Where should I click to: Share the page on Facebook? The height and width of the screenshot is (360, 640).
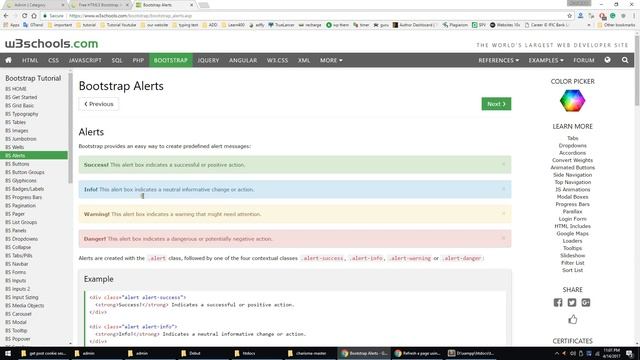tap(558, 302)
